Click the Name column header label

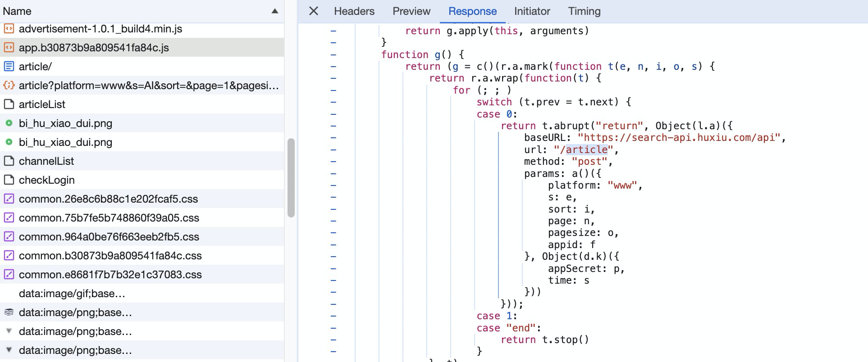(x=17, y=11)
